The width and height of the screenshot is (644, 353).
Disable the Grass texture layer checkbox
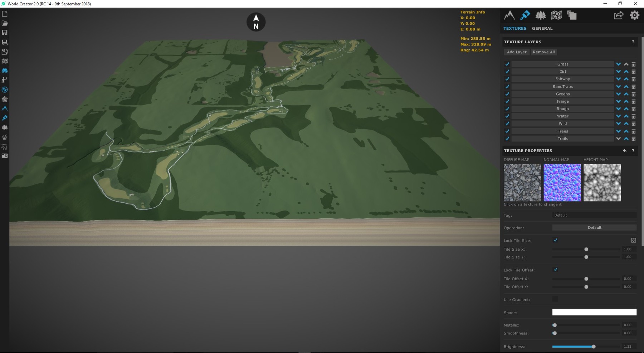[507, 64]
